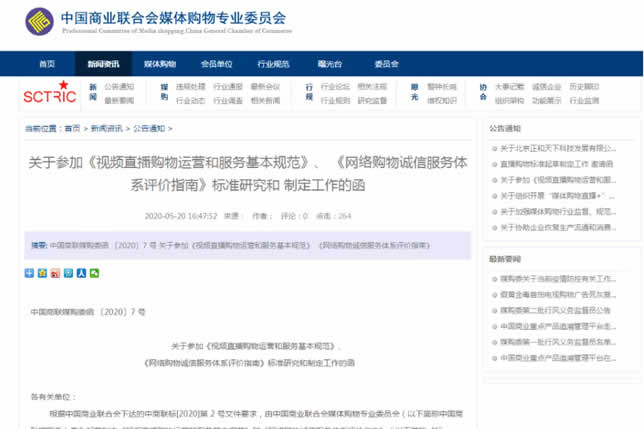This screenshot has width=644, height=429.
Task: Open the 大事记载 sub-navigation link
Action: click(x=509, y=87)
